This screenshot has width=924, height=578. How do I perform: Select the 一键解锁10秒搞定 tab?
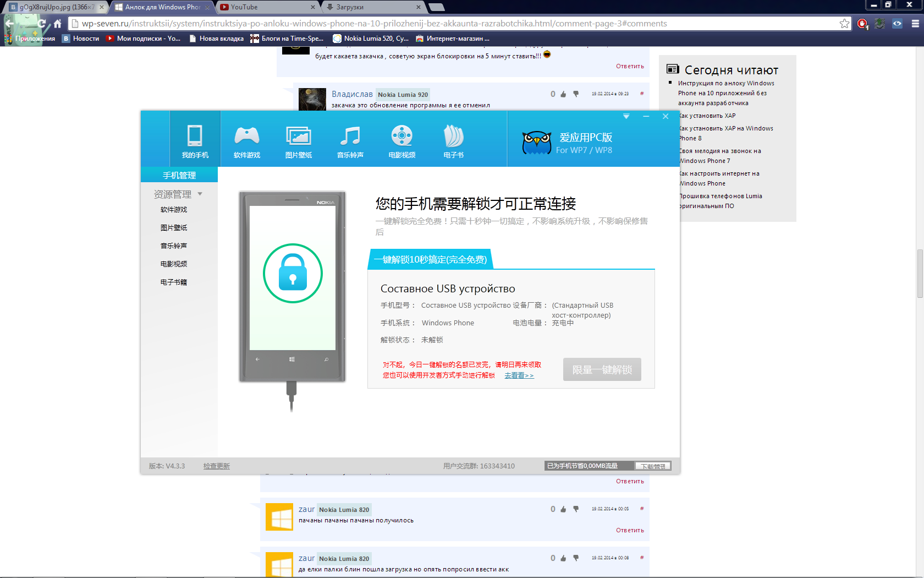(430, 259)
